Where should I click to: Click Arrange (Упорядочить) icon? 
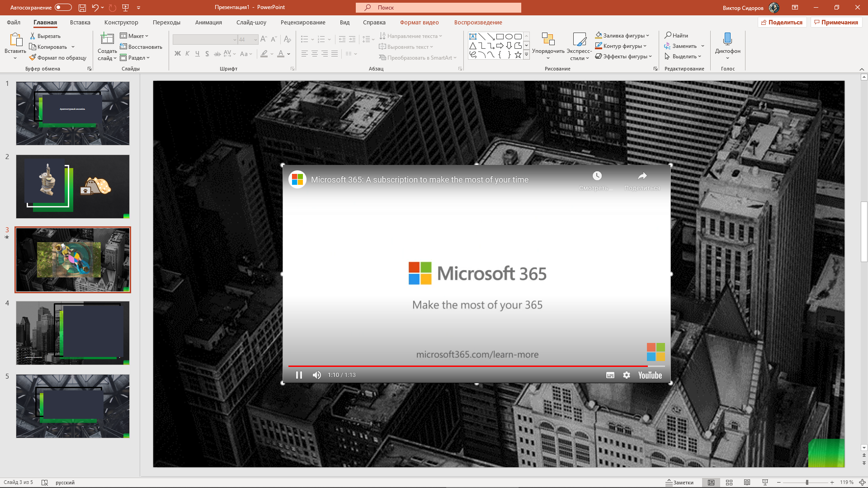point(548,39)
